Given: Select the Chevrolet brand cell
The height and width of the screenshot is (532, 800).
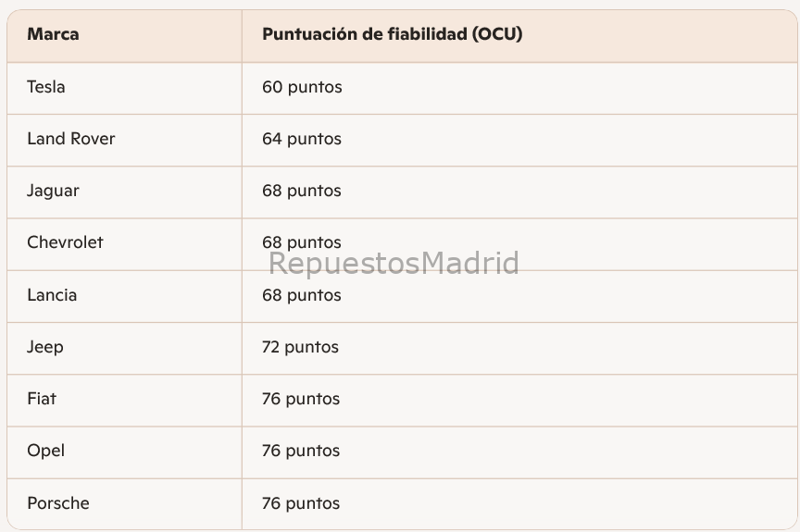Looking at the screenshot, I should 65,243.
